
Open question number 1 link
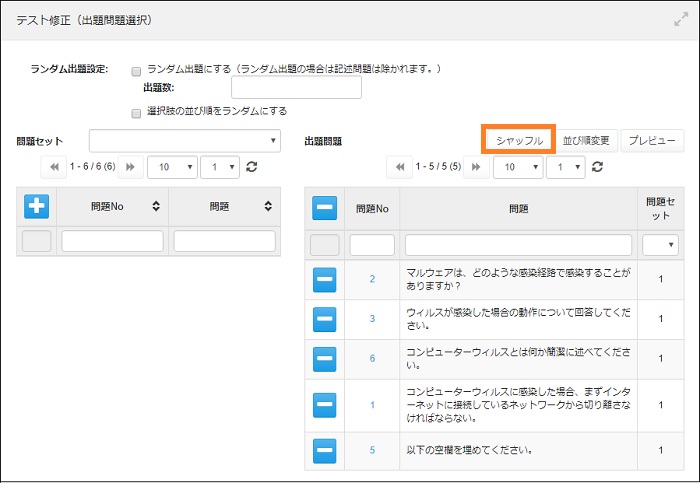pos(372,404)
